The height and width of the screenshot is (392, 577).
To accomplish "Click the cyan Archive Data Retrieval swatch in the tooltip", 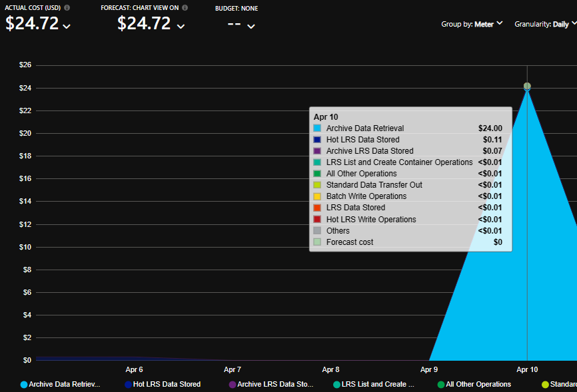I will [317, 128].
